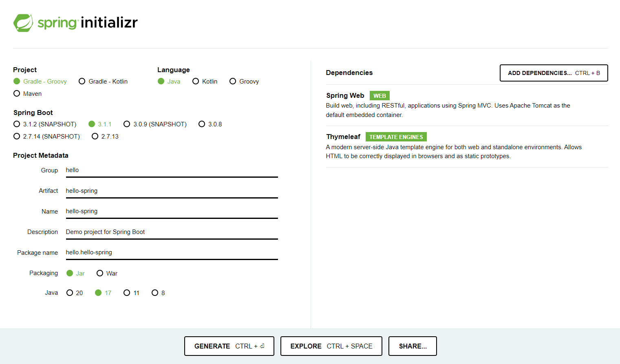620x364 pixels.
Task: Choose Kotlin as the language
Action: 205,82
